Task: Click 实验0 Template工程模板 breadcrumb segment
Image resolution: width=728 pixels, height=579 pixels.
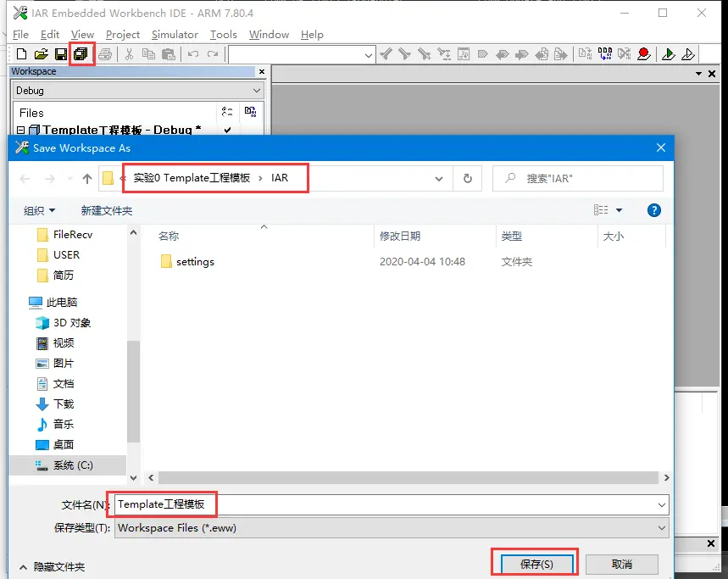Action: (x=192, y=178)
